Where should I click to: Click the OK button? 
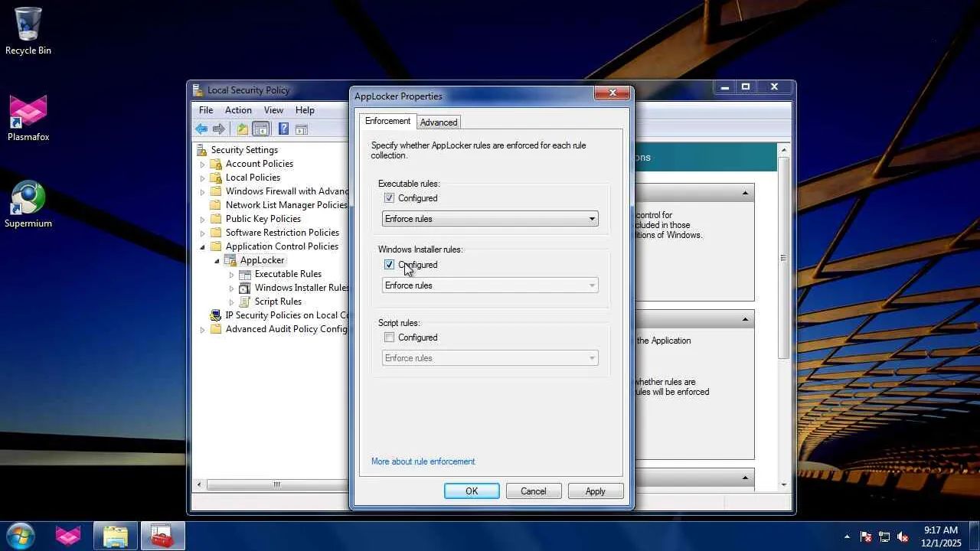[472, 491]
